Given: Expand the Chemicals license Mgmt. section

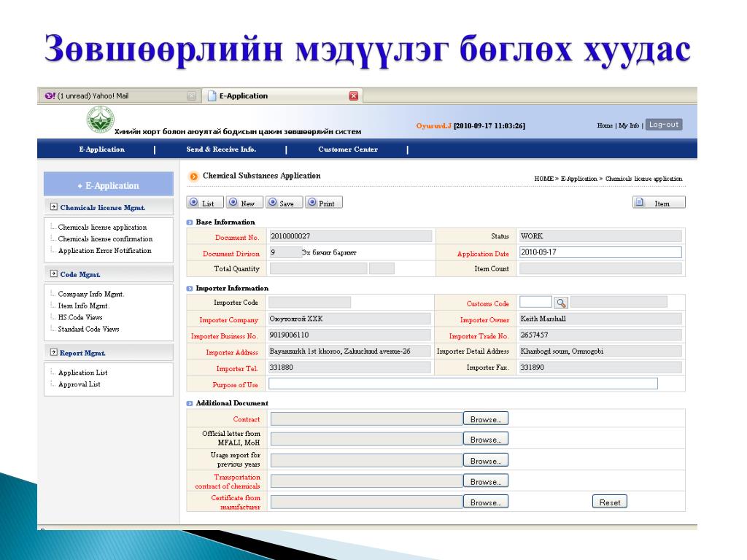Looking at the screenshot, I should tap(54, 207).
